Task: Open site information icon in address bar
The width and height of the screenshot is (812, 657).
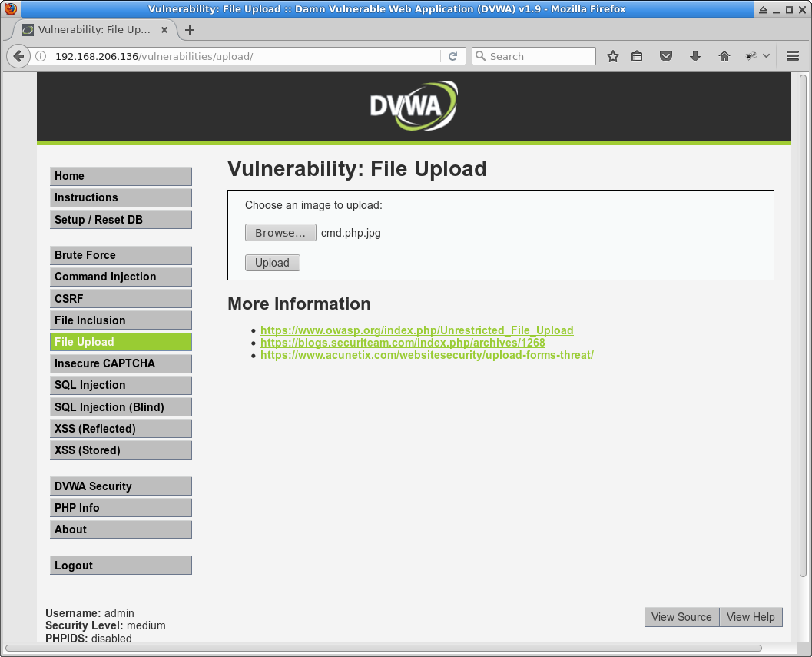Action: (41, 56)
